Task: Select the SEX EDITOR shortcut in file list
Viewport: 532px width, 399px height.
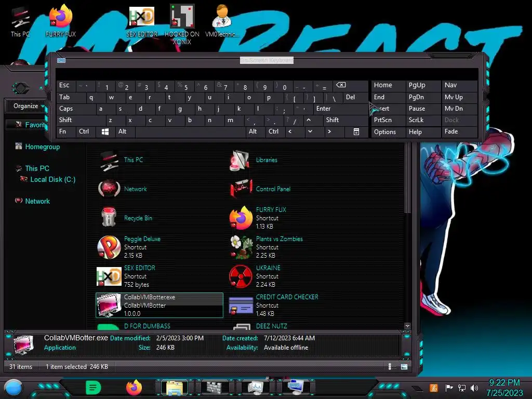Action: [127, 276]
